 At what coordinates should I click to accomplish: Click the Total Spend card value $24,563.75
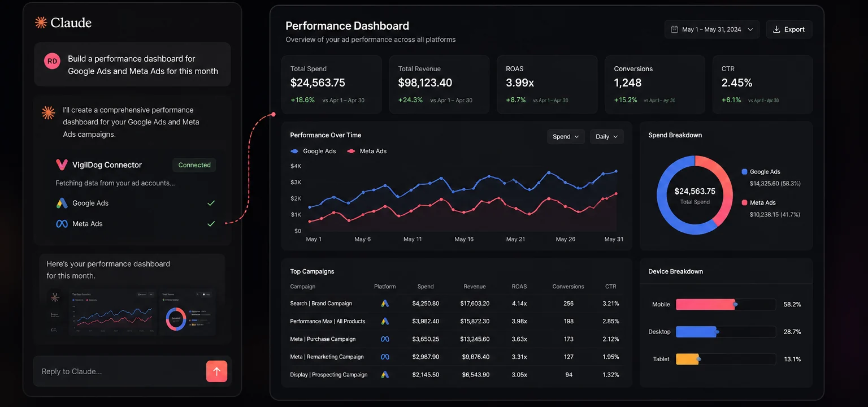[x=318, y=83]
